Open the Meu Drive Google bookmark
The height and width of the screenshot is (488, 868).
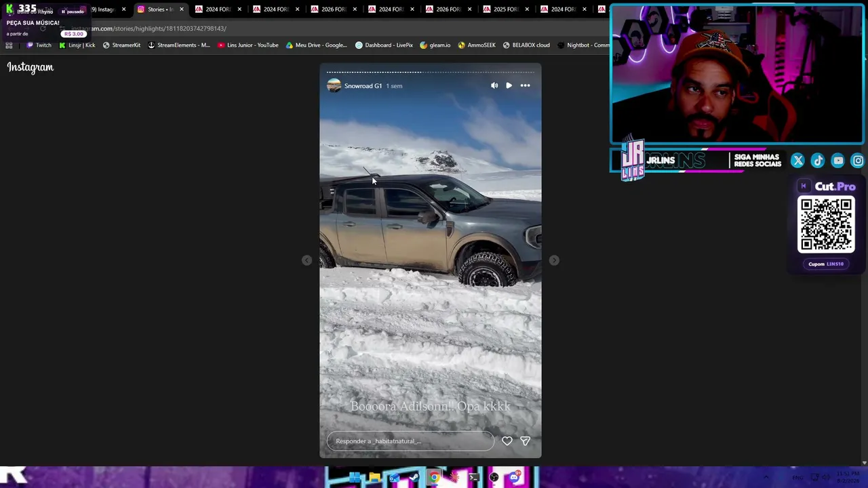click(316, 45)
